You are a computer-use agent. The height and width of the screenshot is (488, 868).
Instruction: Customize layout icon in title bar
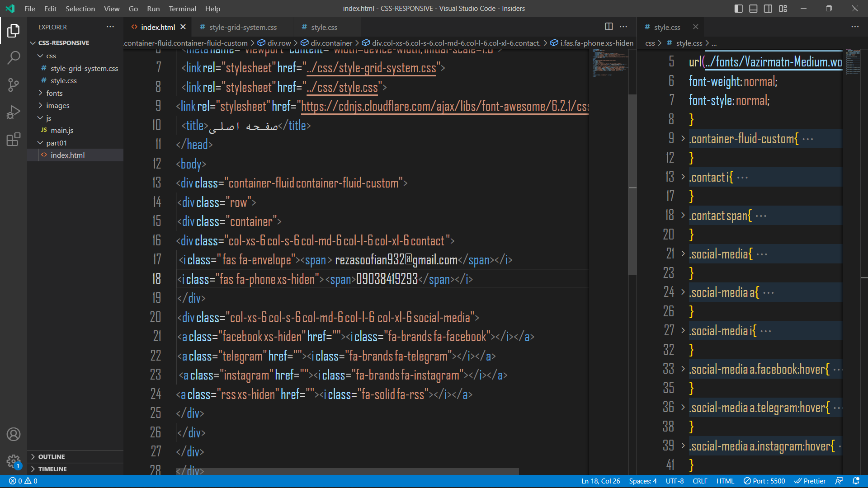coord(783,9)
